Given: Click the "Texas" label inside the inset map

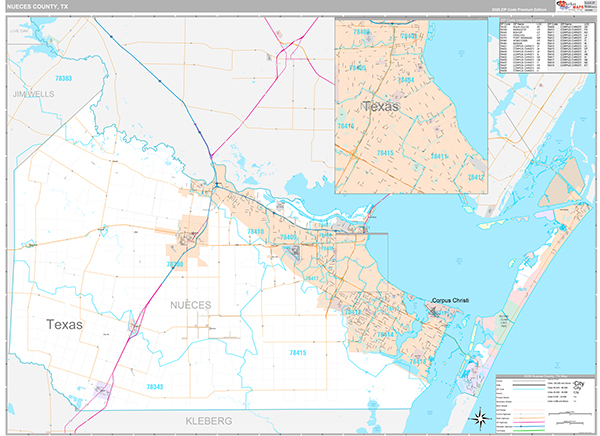Looking at the screenshot, I should (x=380, y=106).
